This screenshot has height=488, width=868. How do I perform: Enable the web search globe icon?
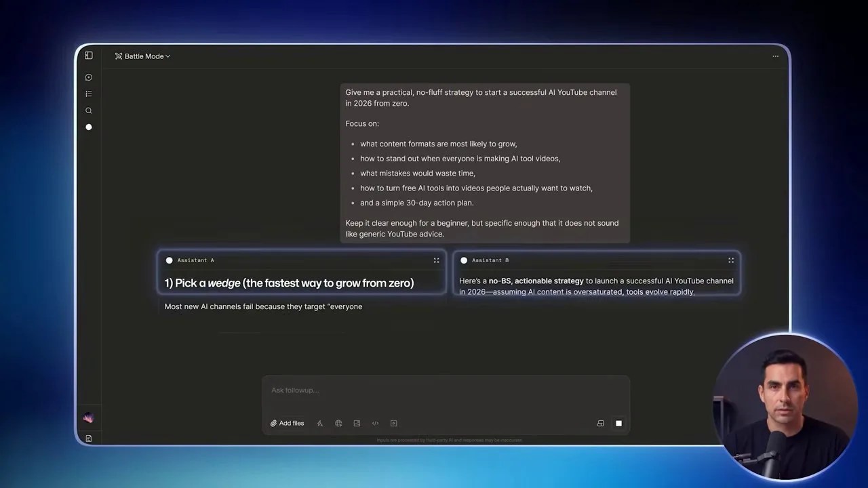(x=338, y=423)
